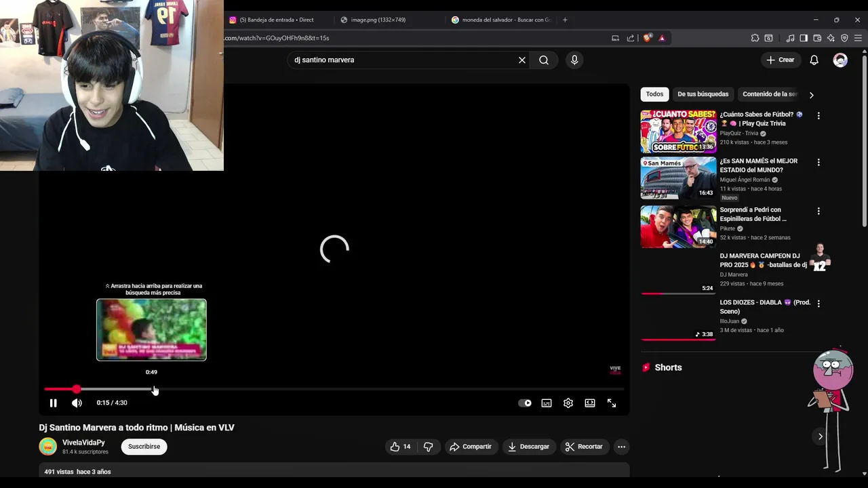Click the video progress bar's red scrubber handle
Image resolution: width=868 pixels, height=488 pixels.
(77, 389)
